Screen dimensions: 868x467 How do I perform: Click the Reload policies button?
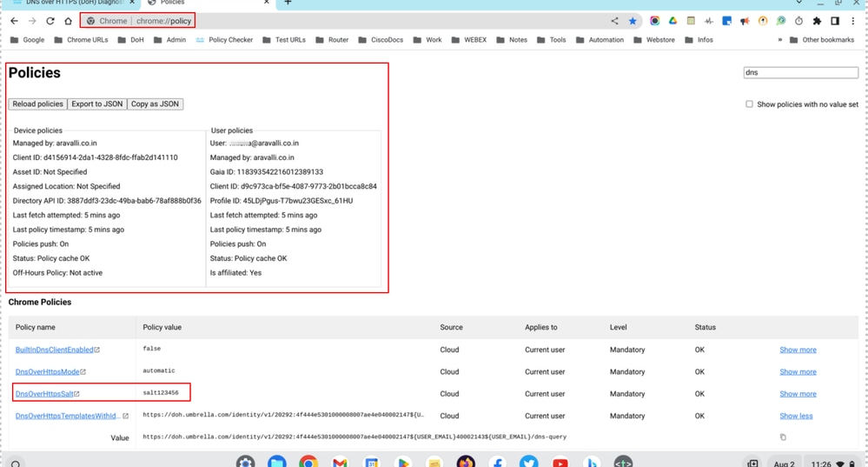click(37, 104)
